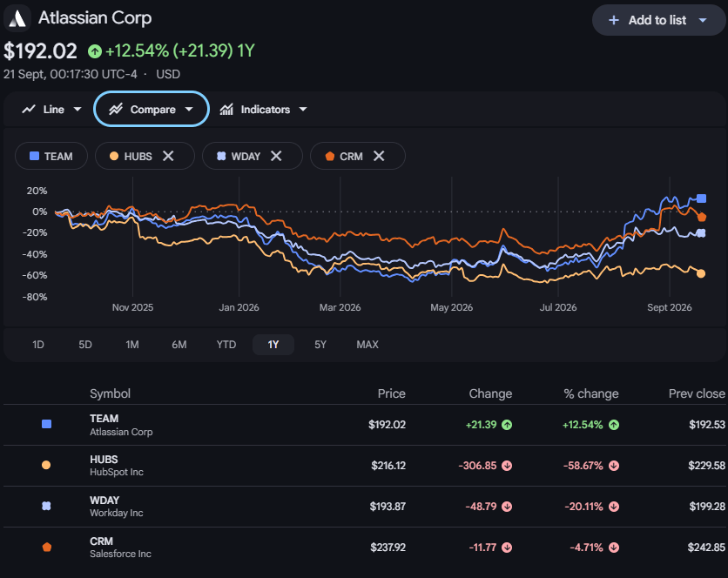Click the down arrow icon next to -306.85

(507, 466)
